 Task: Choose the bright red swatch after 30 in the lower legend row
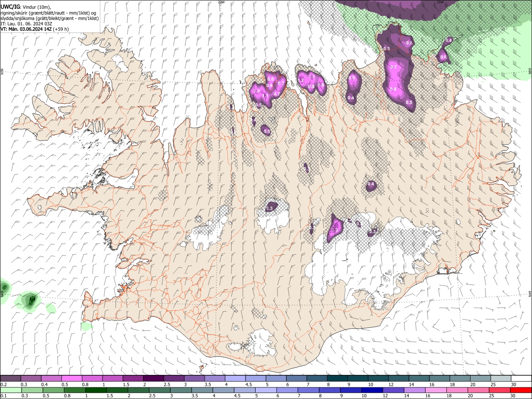point(521,390)
